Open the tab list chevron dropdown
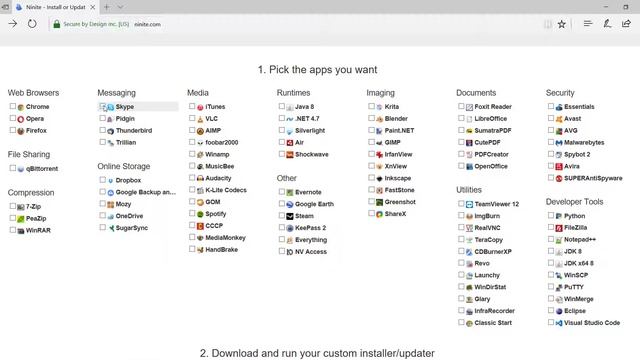 121,7
